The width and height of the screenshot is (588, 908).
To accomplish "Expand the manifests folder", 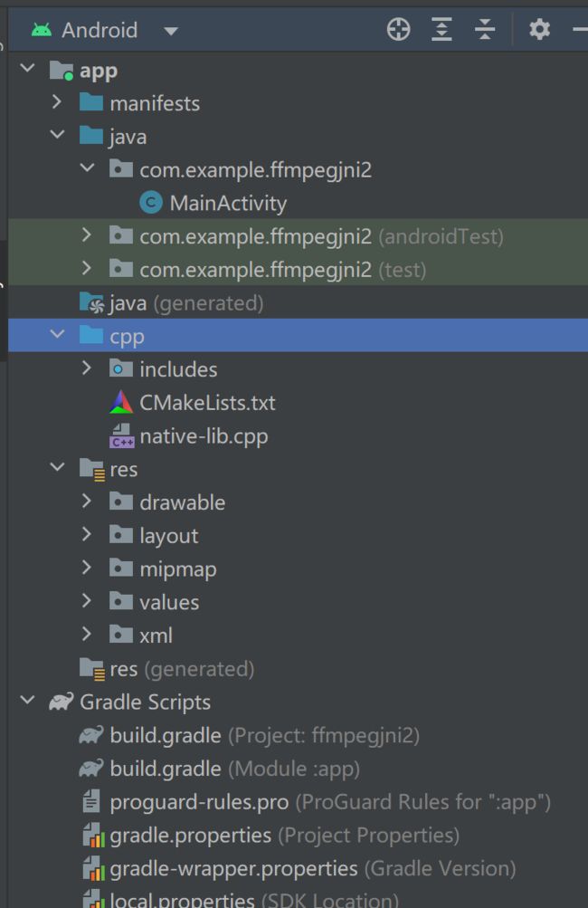I will pos(57,102).
